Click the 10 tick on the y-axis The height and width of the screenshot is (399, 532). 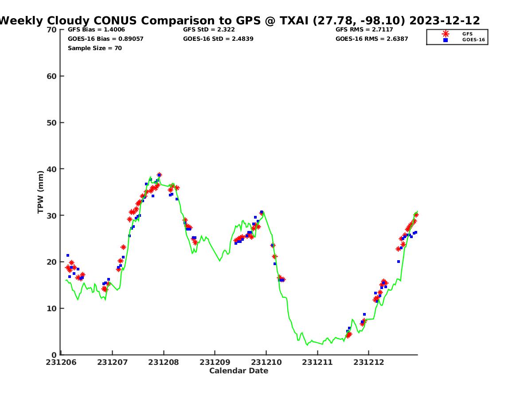(52, 309)
